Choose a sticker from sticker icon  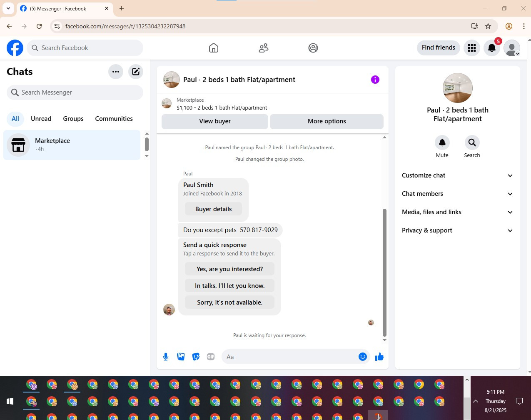pyautogui.click(x=196, y=357)
